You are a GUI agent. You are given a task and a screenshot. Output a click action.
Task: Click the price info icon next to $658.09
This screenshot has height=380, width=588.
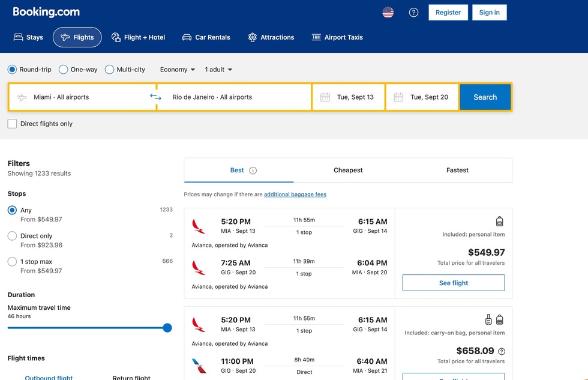coord(502,351)
